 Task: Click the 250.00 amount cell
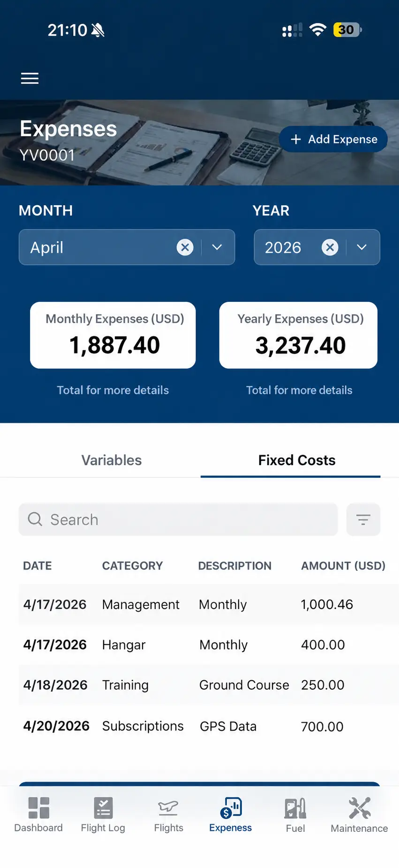[x=323, y=685]
